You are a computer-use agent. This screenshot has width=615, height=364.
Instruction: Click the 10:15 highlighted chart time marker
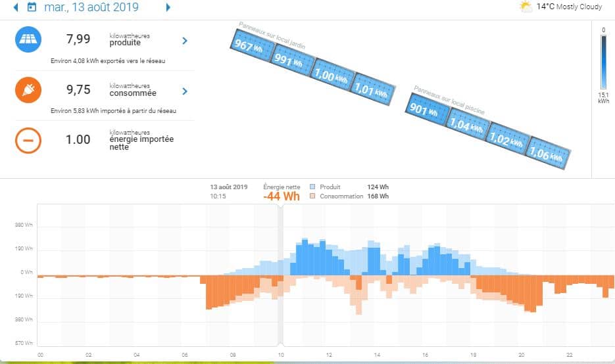click(281, 276)
